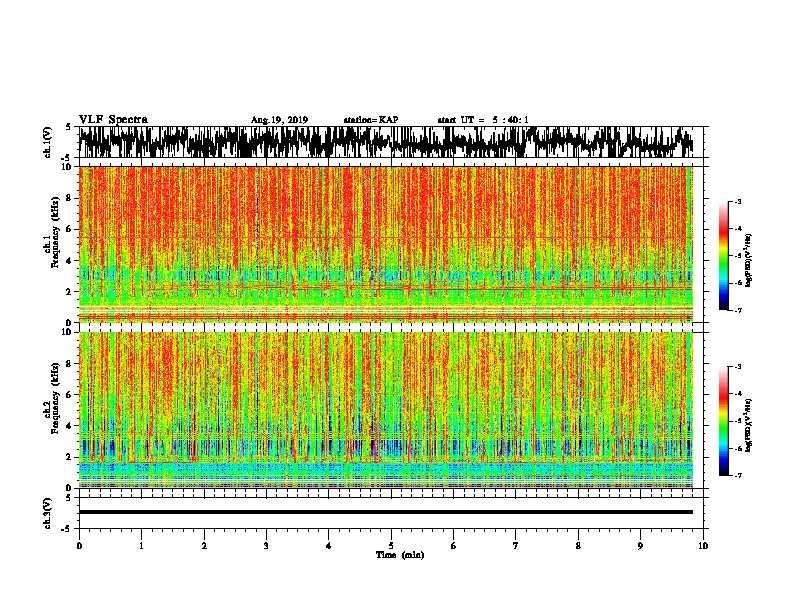
Task: Click the "4" kHz tick on ch.2 frequency axis
Action: (71, 426)
